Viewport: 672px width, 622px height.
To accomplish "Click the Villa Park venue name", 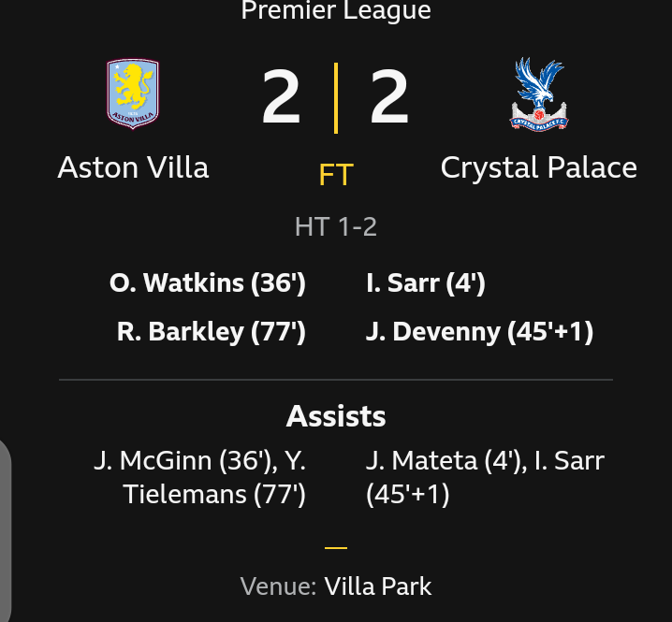I will [x=378, y=586].
